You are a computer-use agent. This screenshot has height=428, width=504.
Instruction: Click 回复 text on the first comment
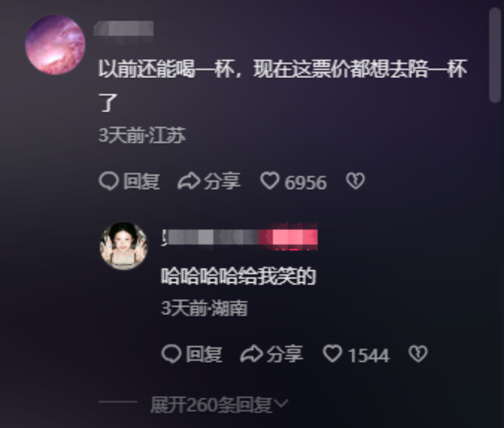pyautogui.click(x=142, y=181)
